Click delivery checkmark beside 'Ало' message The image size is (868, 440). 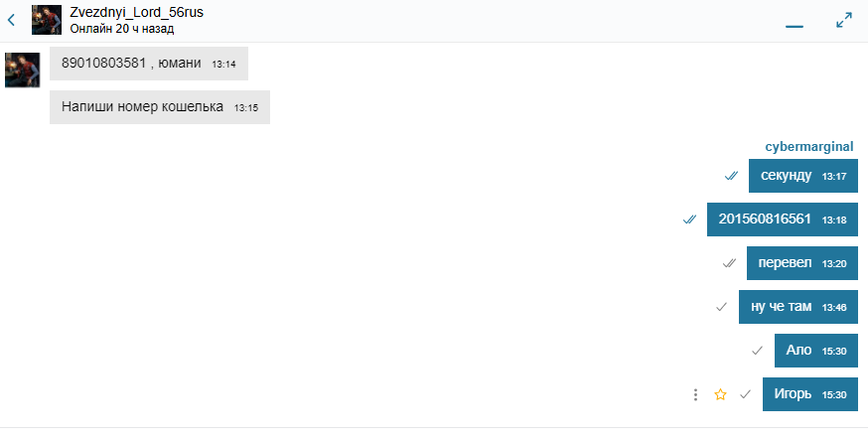[757, 351]
